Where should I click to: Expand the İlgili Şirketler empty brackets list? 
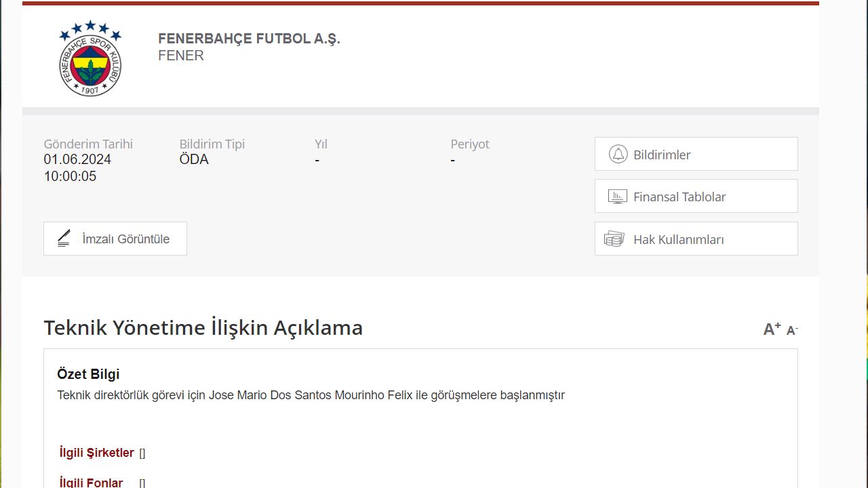[141, 452]
